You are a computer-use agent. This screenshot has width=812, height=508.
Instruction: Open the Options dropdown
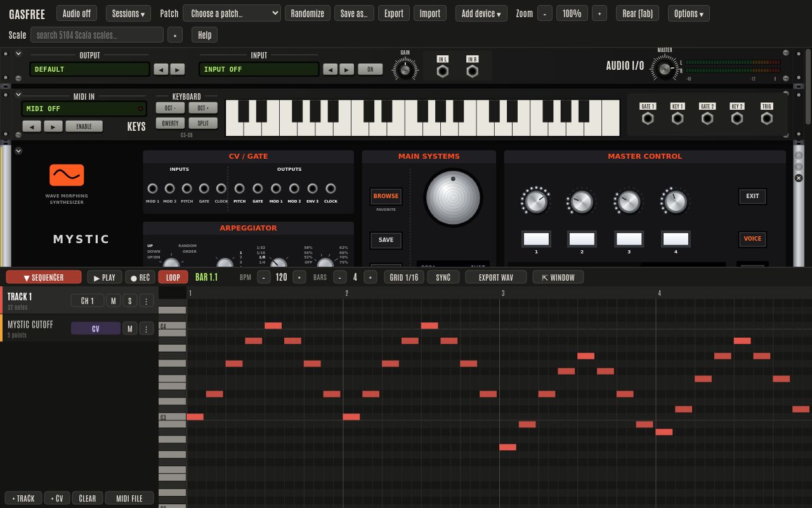pyautogui.click(x=689, y=13)
